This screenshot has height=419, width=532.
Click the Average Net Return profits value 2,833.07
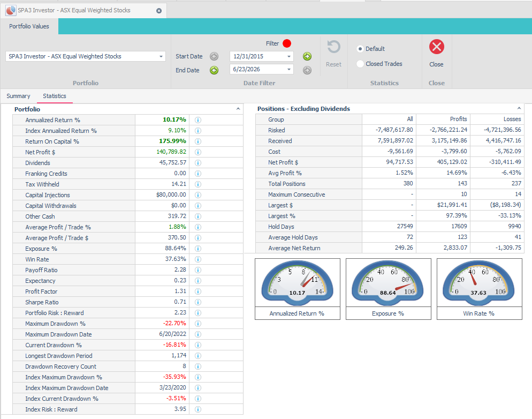point(455,248)
